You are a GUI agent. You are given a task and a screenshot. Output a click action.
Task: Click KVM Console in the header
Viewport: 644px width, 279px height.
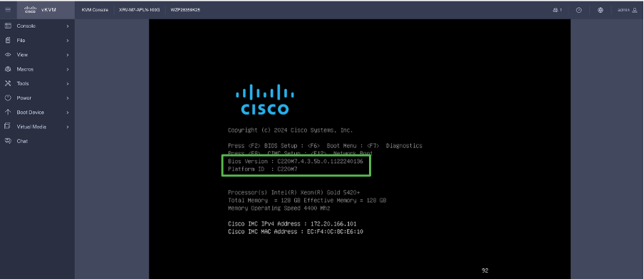pos(95,10)
